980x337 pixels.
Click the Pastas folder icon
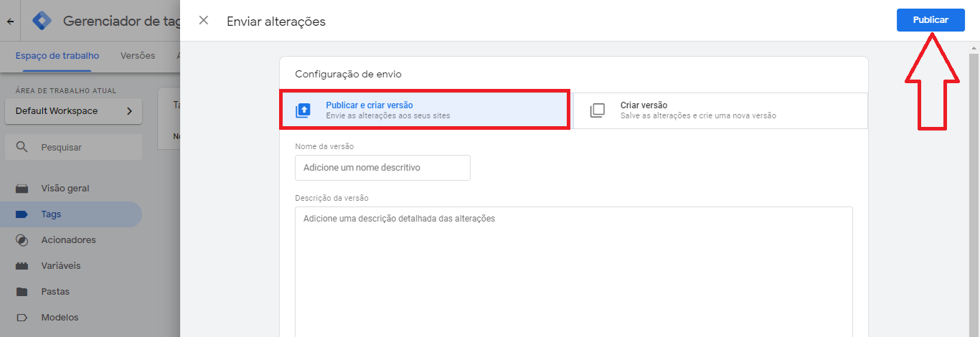point(22,292)
